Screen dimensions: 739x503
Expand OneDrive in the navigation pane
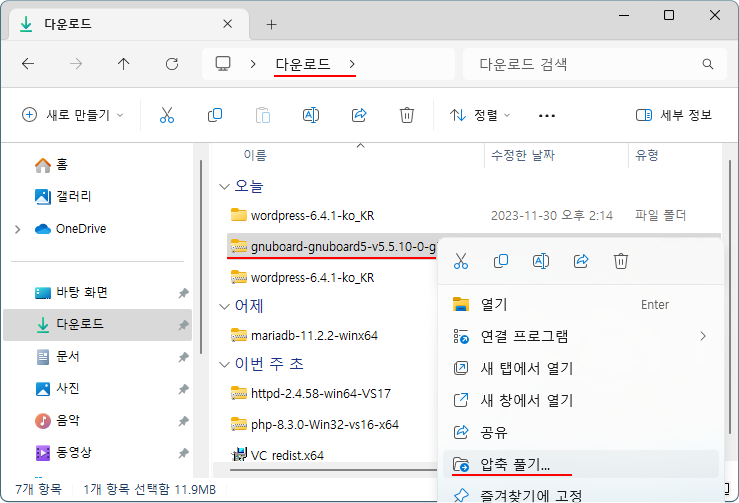pyautogui.click(x=18, y=230)
